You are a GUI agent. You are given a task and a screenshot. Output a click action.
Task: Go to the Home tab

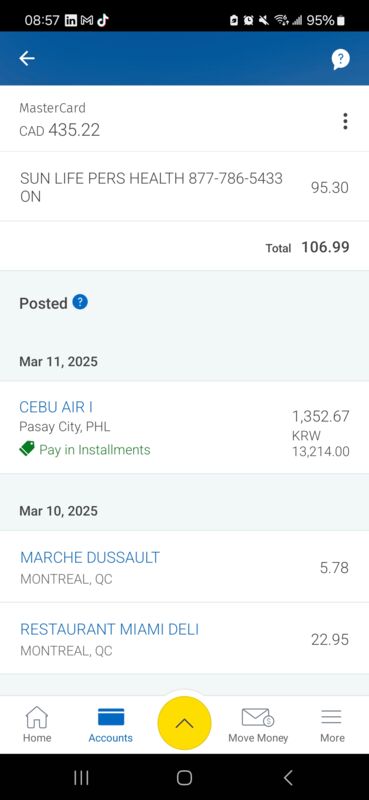pos(37,724)
